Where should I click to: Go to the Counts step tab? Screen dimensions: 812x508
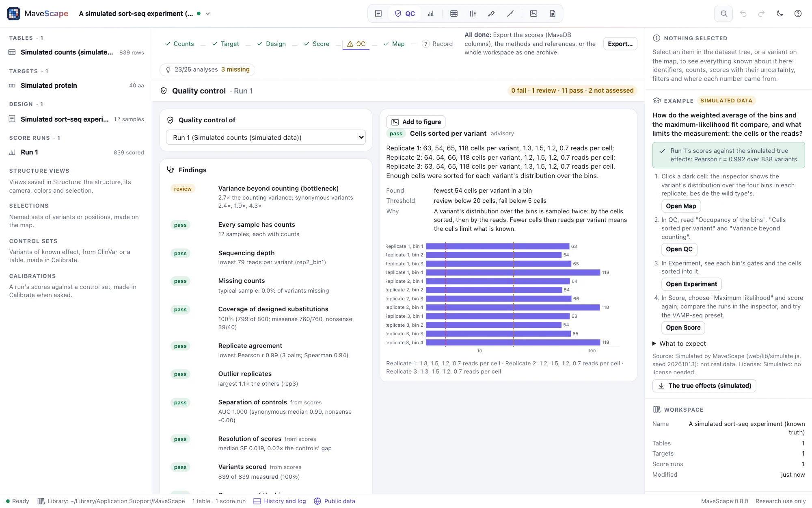pos(179,44)
